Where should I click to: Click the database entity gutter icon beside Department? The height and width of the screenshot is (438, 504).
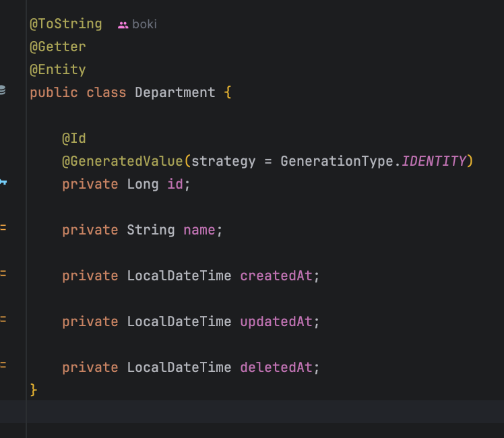(x=2, y=90)
